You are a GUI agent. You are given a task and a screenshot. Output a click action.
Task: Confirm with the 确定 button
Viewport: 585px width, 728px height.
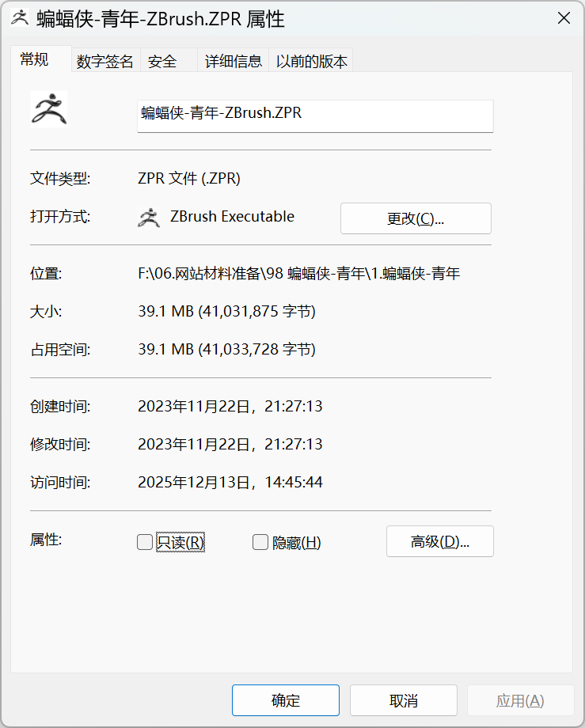tap(286, 700)
